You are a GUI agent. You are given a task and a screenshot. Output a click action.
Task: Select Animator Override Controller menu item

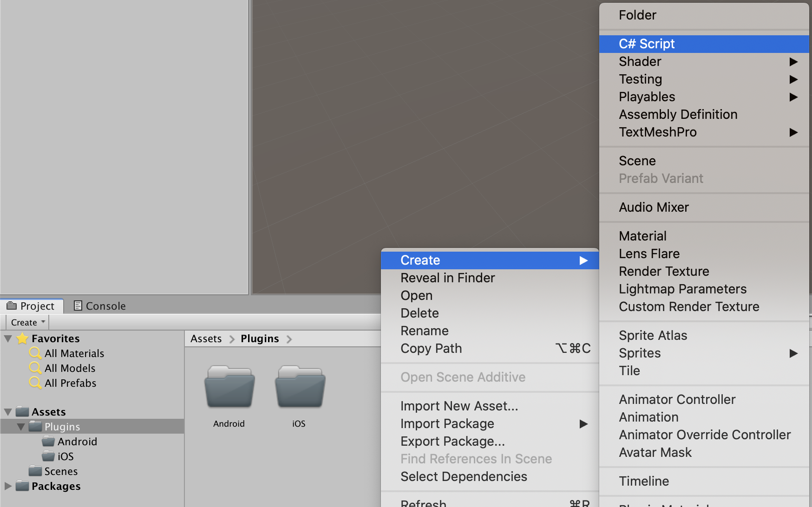(x=704, y=435)
